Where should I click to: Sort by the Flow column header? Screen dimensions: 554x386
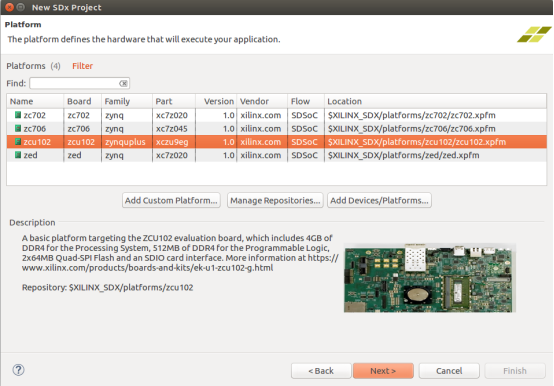[306, 101]
